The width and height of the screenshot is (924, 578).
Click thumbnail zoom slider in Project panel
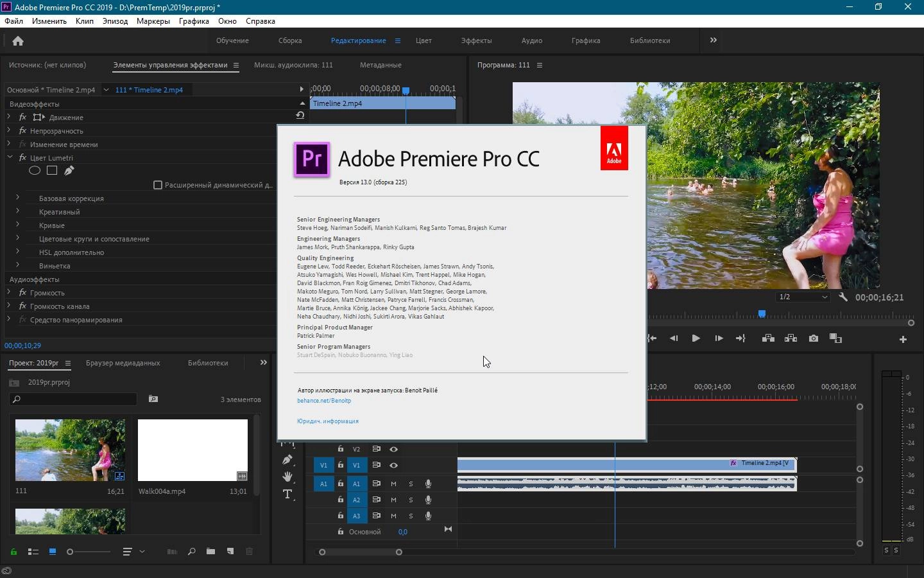(x=90, y=552)
